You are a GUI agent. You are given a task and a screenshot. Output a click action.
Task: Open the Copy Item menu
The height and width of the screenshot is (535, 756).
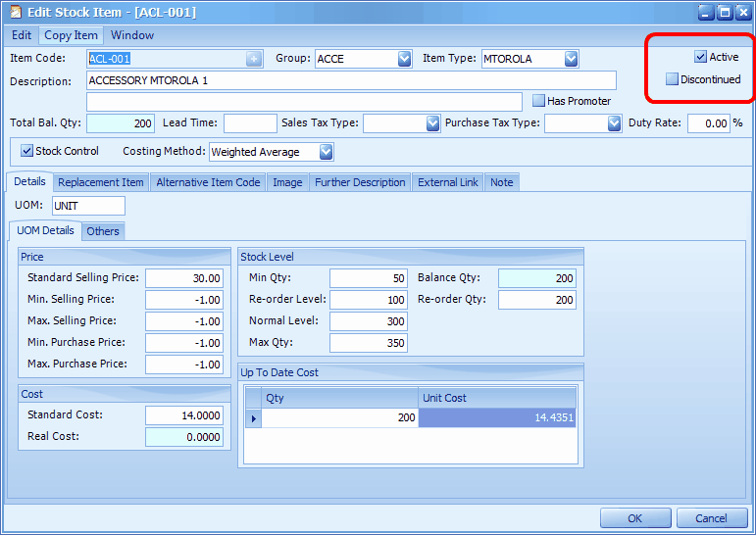[71, 35]
